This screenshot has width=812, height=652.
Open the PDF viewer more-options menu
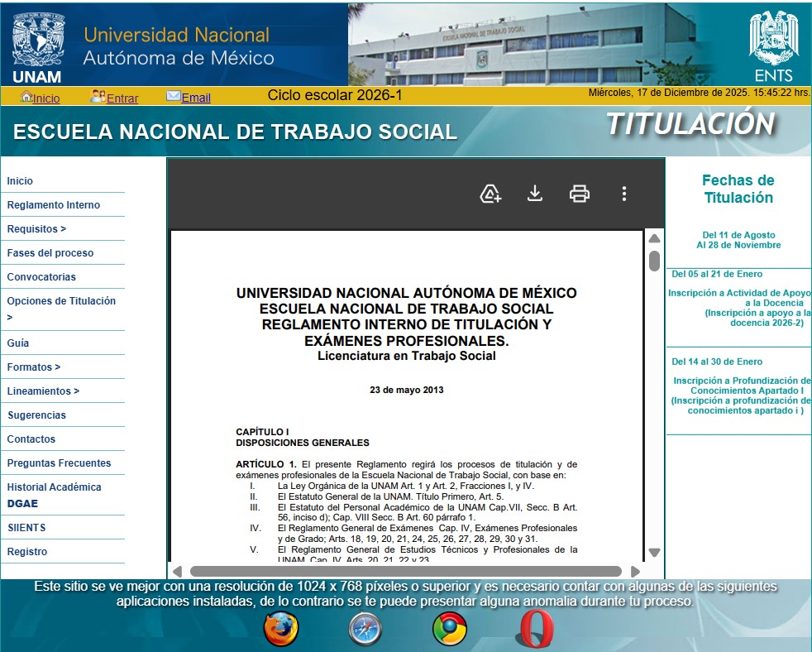point(624,194)
